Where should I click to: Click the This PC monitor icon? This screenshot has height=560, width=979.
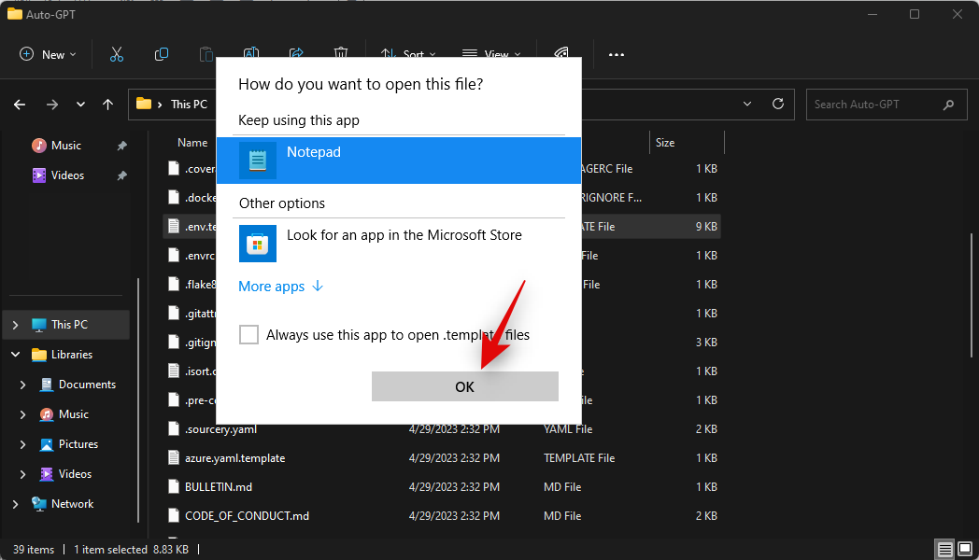coord(39,325)
